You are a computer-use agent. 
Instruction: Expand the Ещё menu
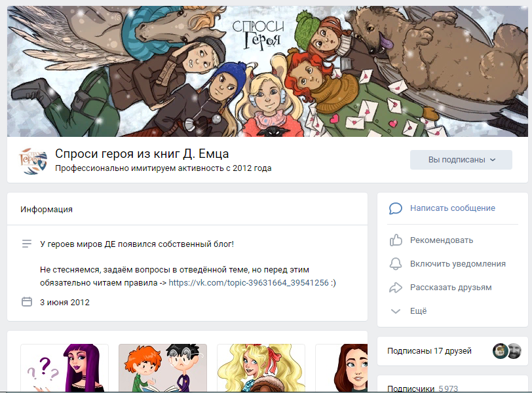(x=419, y=311)
